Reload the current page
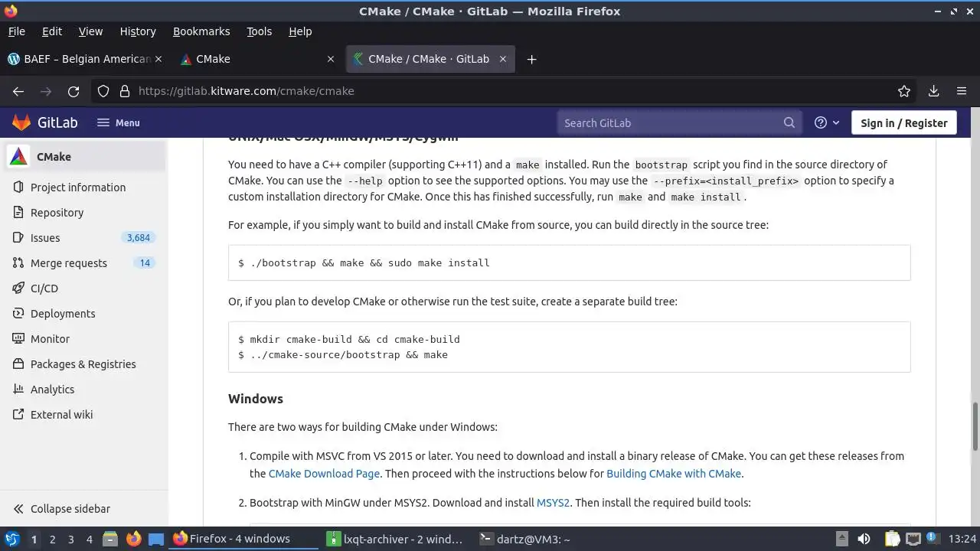 [73, 91]
